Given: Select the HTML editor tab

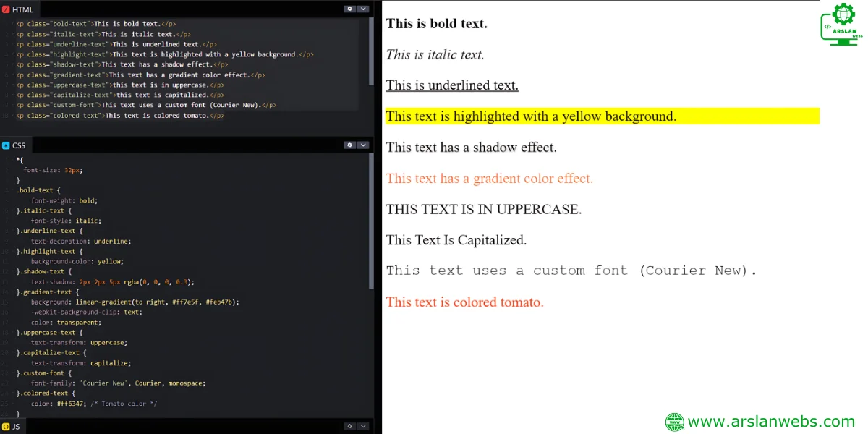Looking at the screenshot, I should (19, 9).
